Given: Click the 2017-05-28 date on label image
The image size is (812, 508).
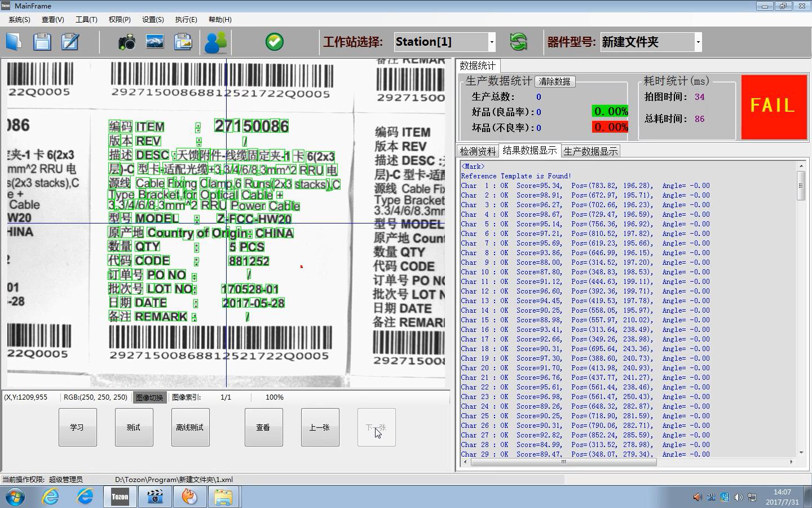Looking at the screenshot, I should coord(253,303).
